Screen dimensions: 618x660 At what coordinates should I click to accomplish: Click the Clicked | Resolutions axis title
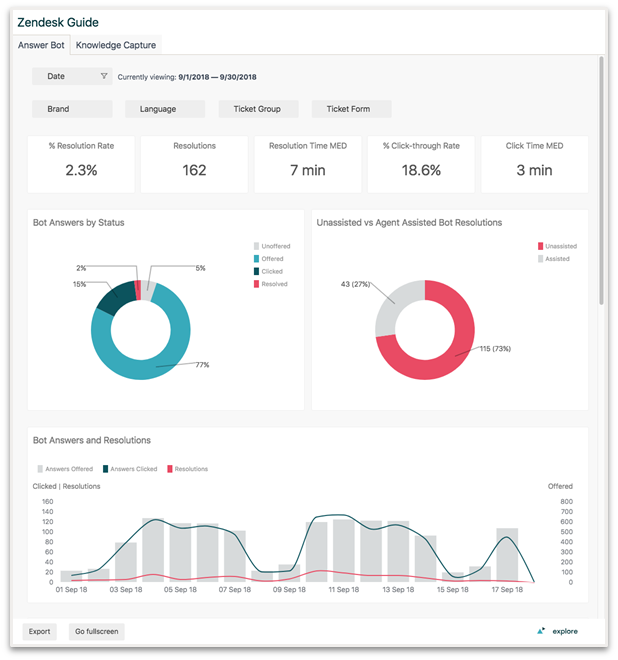pyautogui.click(x=67, y=486)
